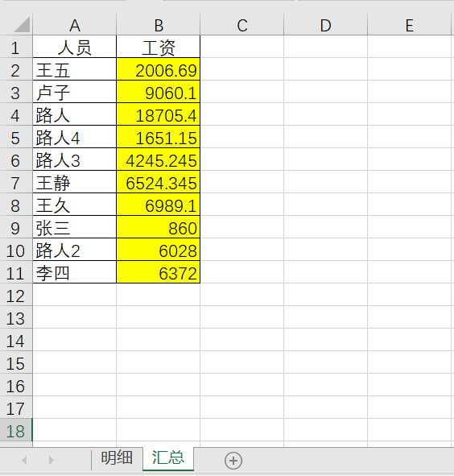The image size is (454, 476).
Task: Select the 汇总 sheet tab
Action: [168, 458]
